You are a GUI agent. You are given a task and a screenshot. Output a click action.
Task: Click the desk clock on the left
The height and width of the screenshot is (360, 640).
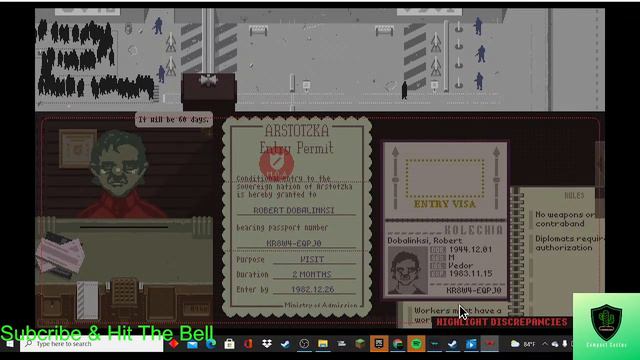[53, 306]
